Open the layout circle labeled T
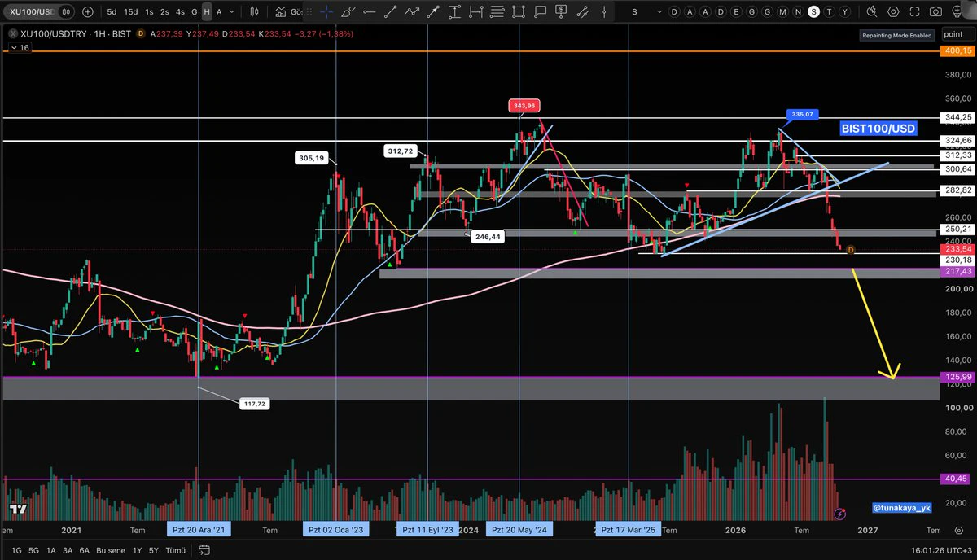Screen dimensions: 977x560 [x=829, y=12]
